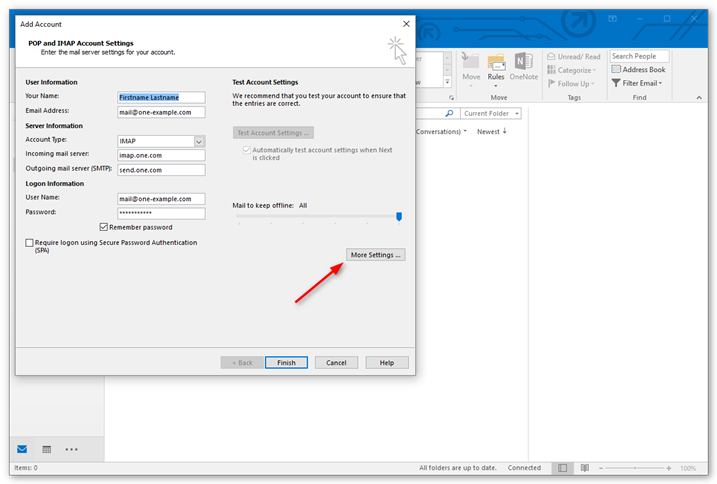The image size is (717, 484).
Task: Click Unread/Read in the Tags group
Action: (x=574, y=56)
